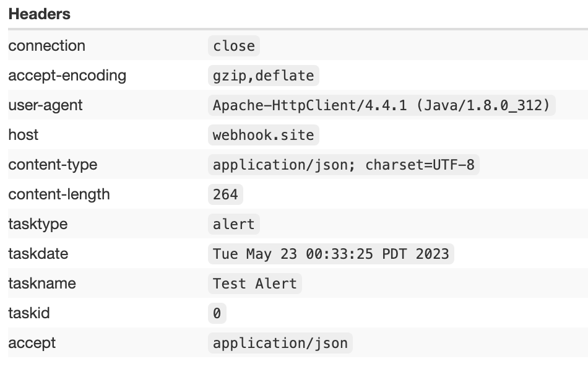The height and width of the screenshot is (369, 588).
Task: Click the 'alert' tasktype value
Action: tap(233, 224)
